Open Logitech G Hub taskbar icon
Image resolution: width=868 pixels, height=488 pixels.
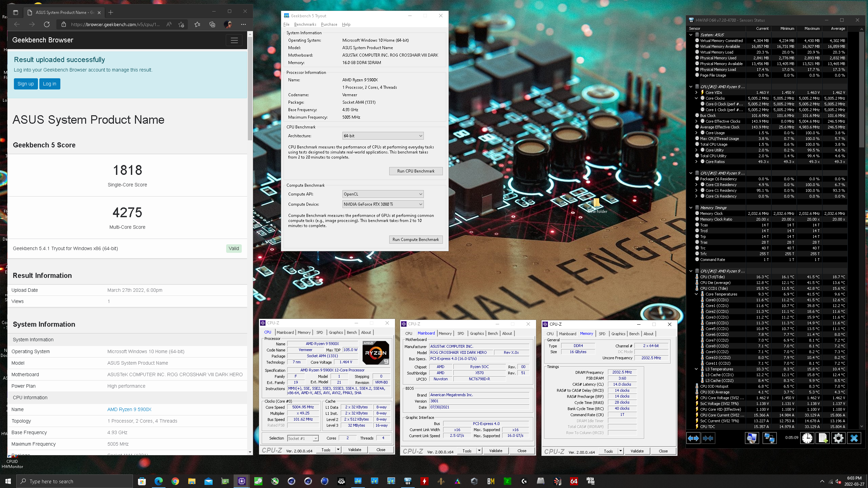[524, 481]
